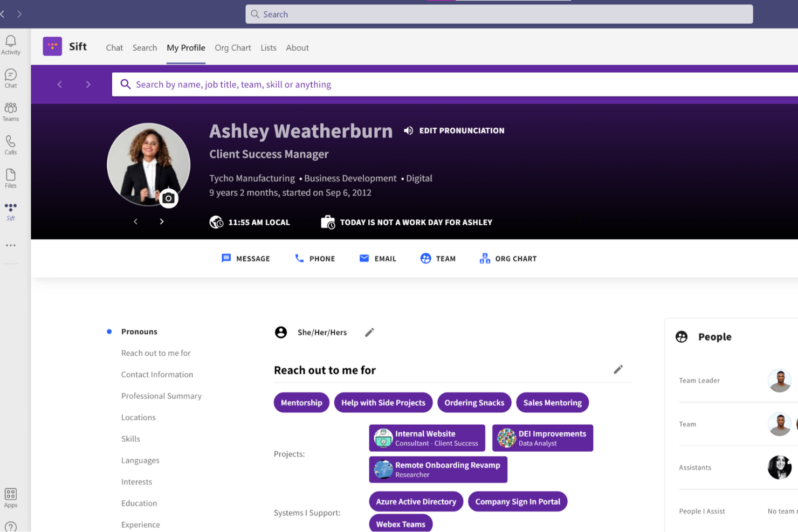Click the Webex Teams tag
The image size is (798, 532).
401,523
